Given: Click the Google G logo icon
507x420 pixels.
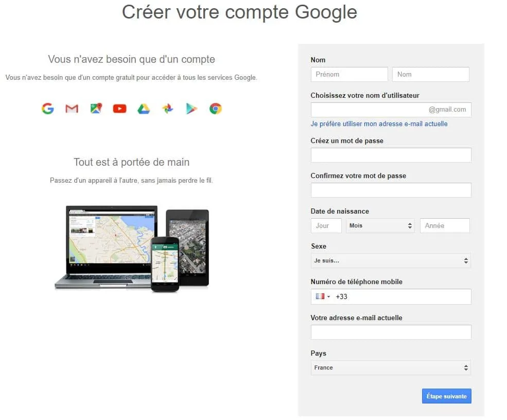Looking at the screenshot, I should (47, 109).
